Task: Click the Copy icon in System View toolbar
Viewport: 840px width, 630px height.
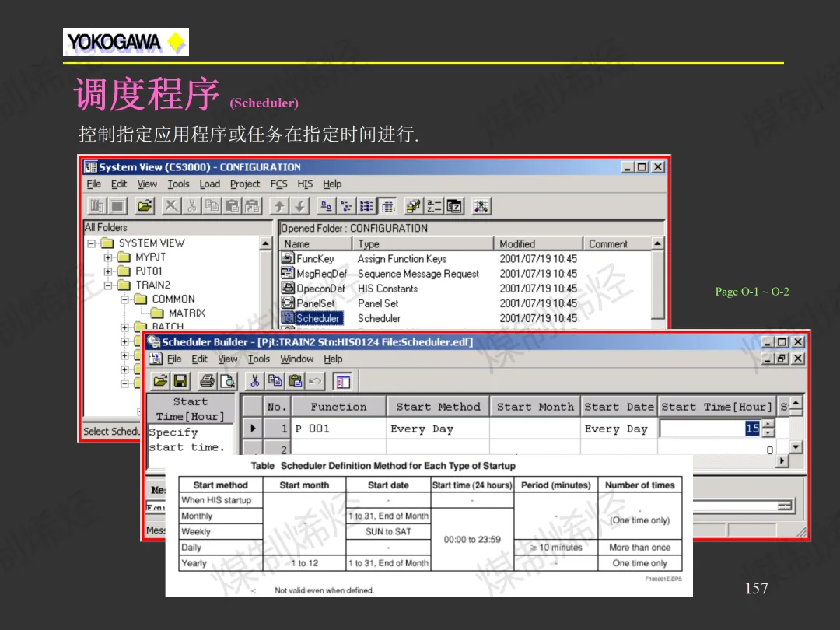Action: coord(212,205)
